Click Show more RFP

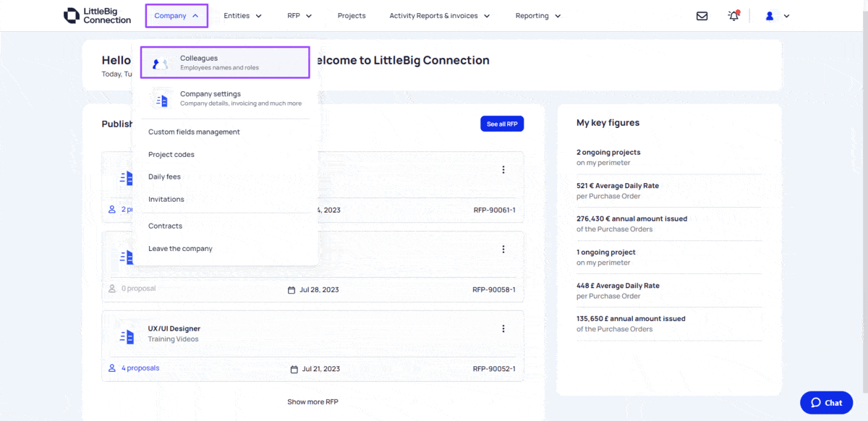[x=312, y=401]
